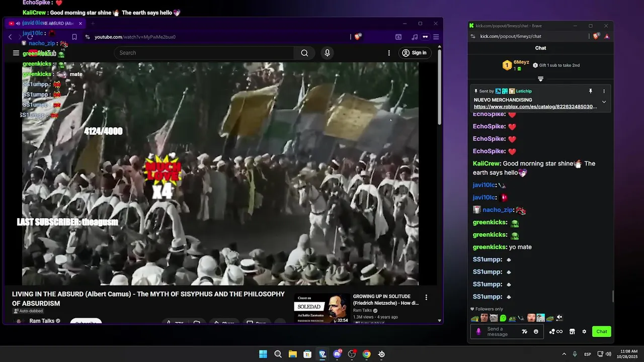Viewport: 644px width, 362px height.
Task: Open File Explorer from the taskbar
Action: point(292,354)
